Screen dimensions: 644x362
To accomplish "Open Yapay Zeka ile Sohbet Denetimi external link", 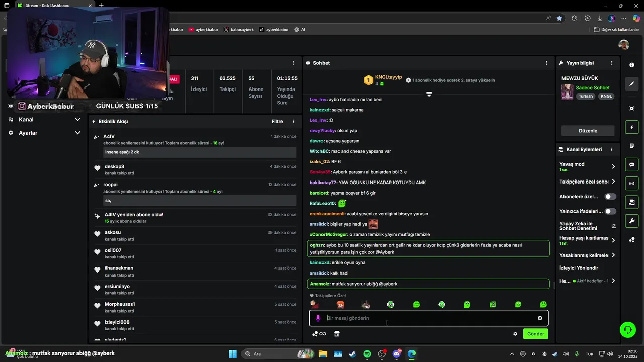I will coord(613,226).
